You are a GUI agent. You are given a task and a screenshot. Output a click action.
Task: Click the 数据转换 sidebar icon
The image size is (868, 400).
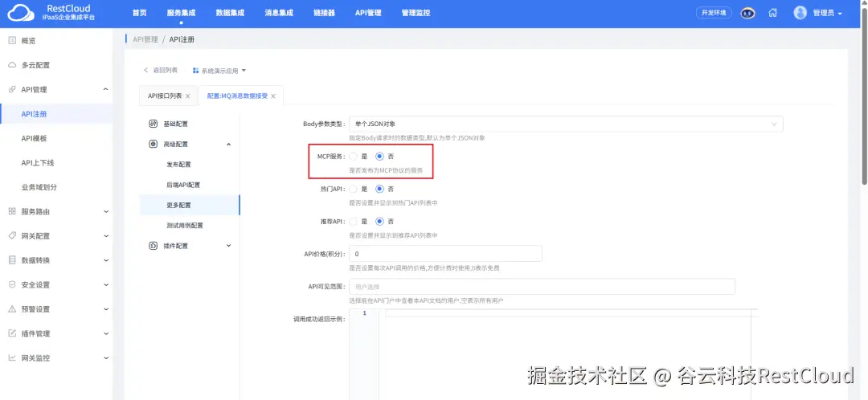point(12,260)
